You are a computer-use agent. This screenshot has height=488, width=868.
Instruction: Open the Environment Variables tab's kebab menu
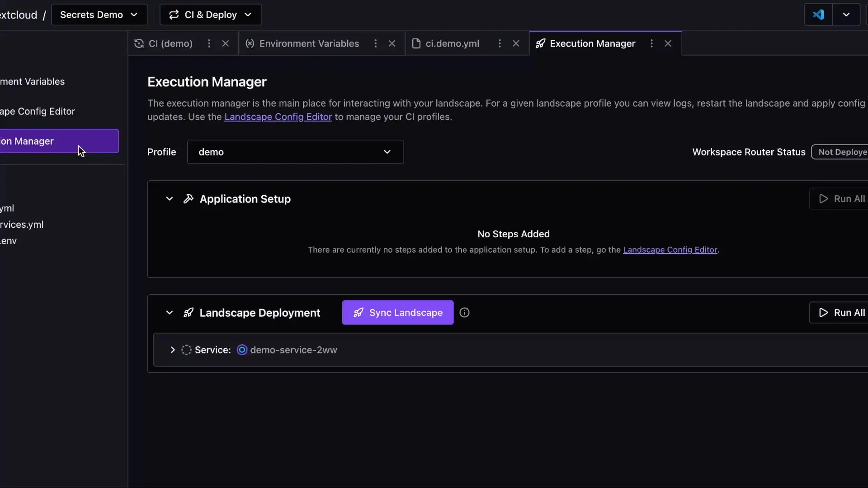[375, 43]
